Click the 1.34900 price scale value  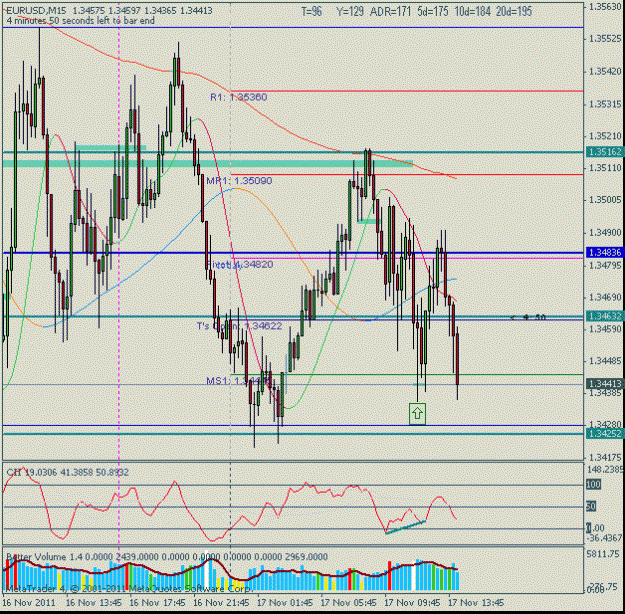[605, 232]
